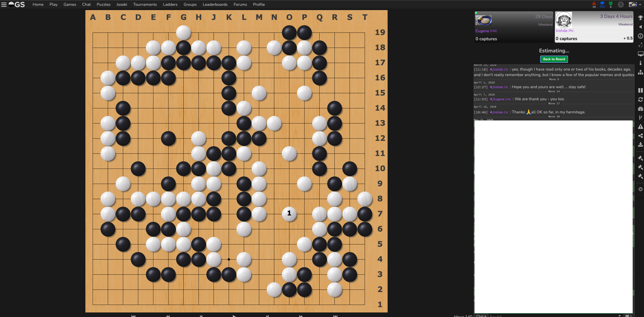Expand the account dropdown caret

[640, 5]
